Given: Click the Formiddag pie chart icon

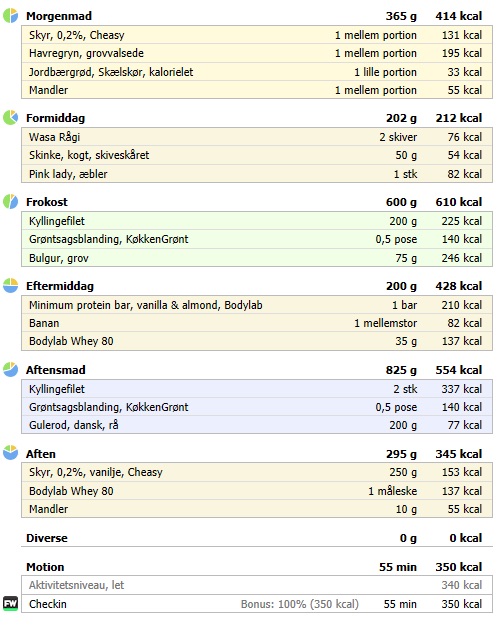Looking at the screenshot, I should click(x=10, y=118).
